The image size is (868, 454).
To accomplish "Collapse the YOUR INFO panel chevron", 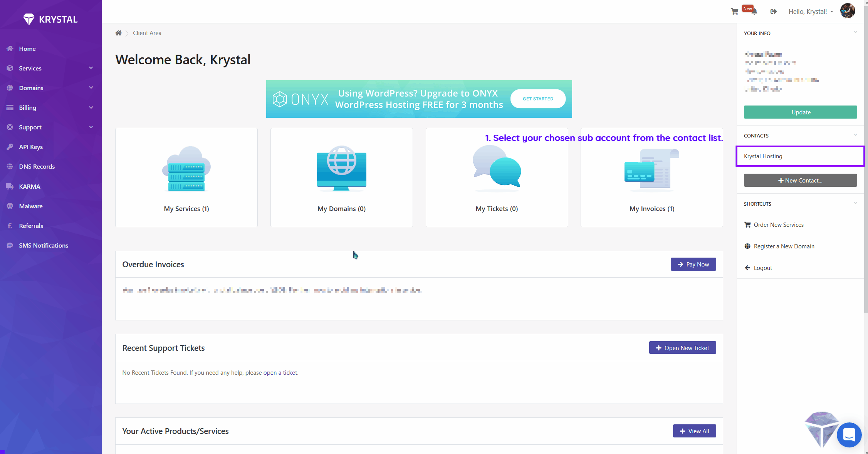I will [855, 32].
